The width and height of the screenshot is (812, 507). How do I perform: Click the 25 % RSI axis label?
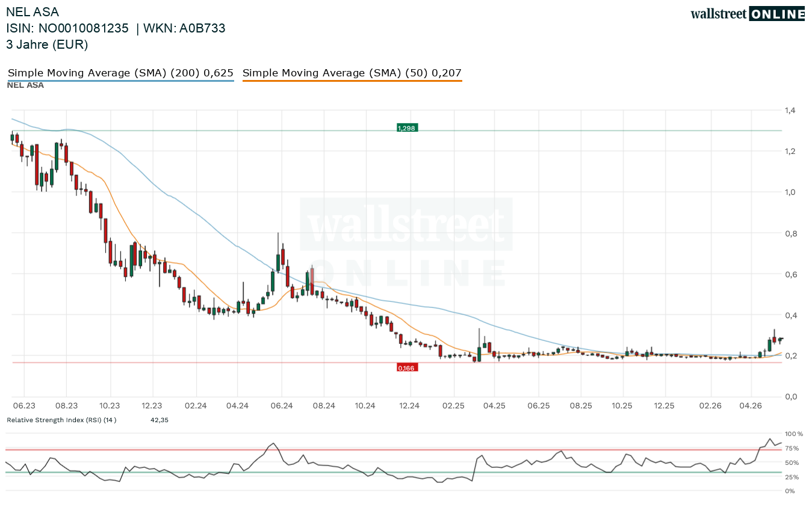pyautogui.click(x=792, y=477)
